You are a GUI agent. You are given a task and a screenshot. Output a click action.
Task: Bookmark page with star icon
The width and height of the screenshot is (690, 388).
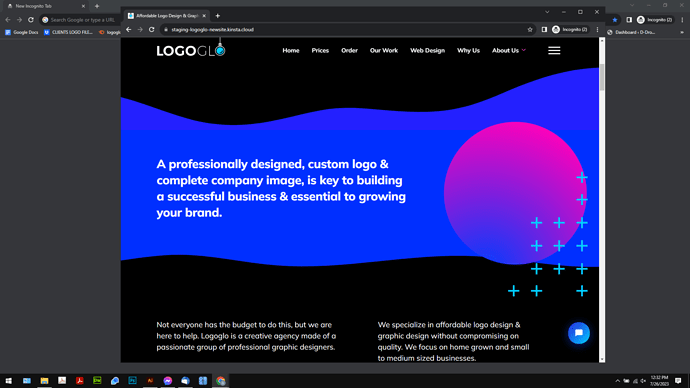pos(530,29)
